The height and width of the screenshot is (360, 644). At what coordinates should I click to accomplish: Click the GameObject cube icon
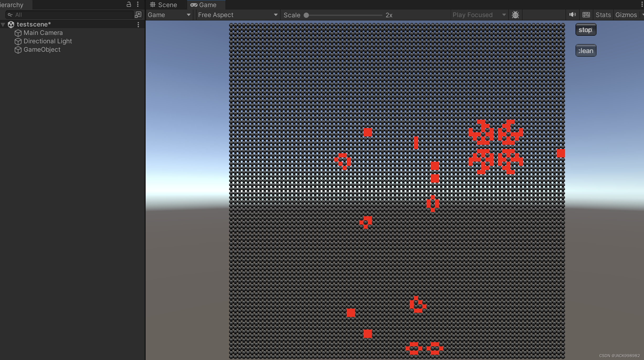tap(18, 50)
